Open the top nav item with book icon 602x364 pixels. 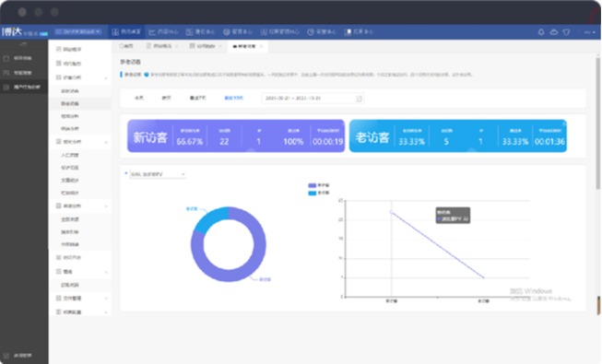click(x=359, y=32)
